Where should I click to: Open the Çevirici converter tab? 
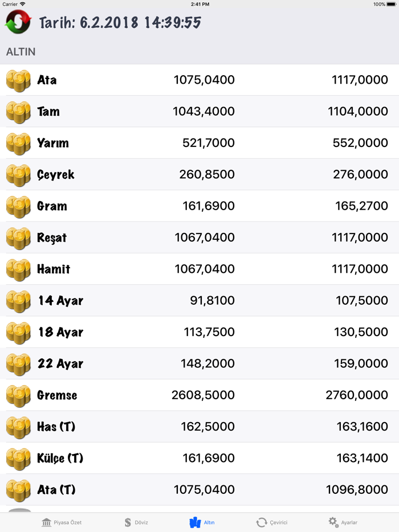point(271,522)
